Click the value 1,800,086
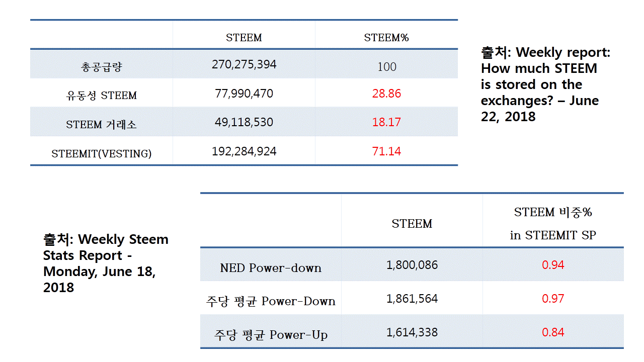This screenshot has height=362, width=644. 412,265
